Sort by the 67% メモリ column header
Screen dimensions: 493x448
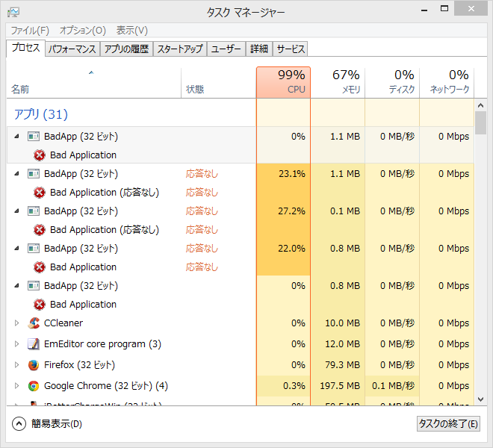coord(338,82)
